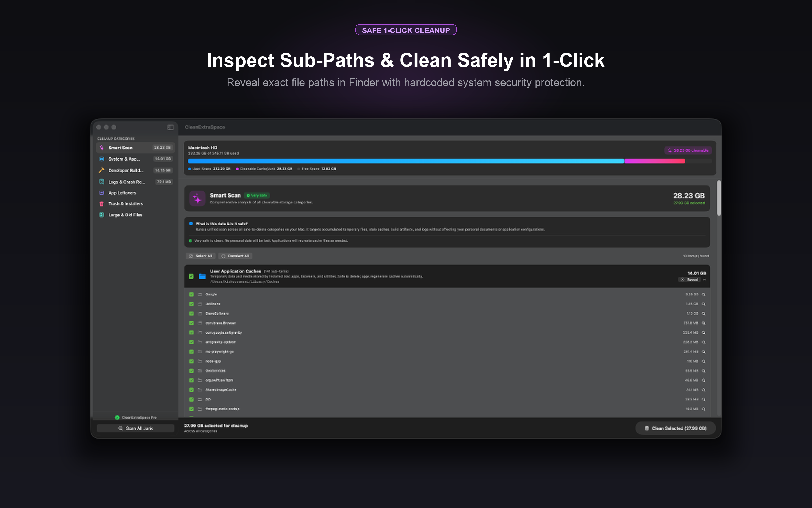Open Developer Build category
This screenshot has width=812, height=508.
coord(136,170)
